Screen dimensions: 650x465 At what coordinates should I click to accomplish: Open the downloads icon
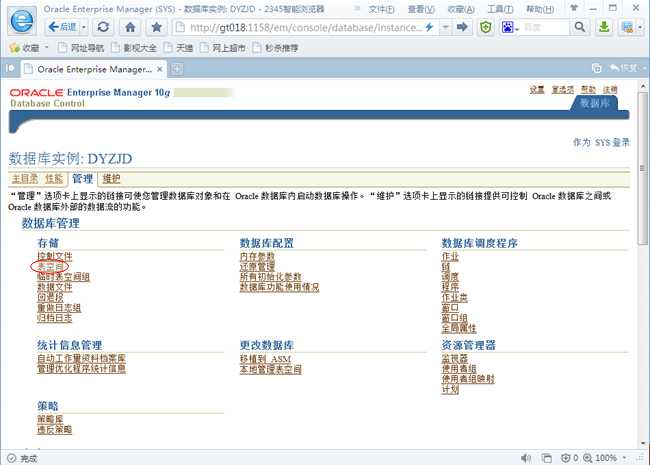(604, 27)
